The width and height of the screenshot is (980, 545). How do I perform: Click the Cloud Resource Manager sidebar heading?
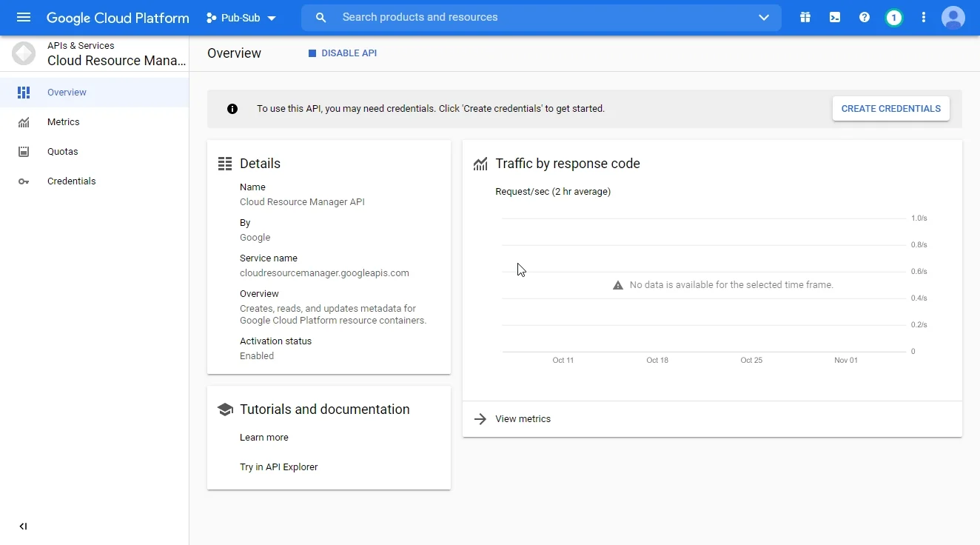[117, 61]
